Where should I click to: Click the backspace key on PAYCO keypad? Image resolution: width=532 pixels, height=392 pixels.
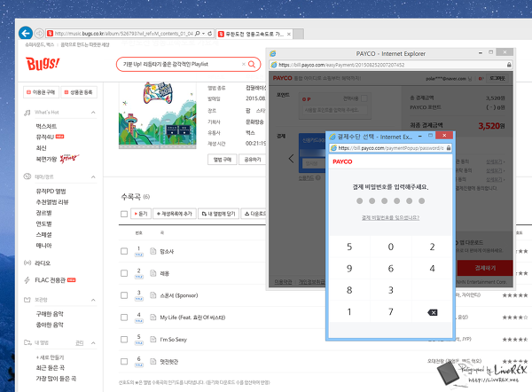coord(433,312)
